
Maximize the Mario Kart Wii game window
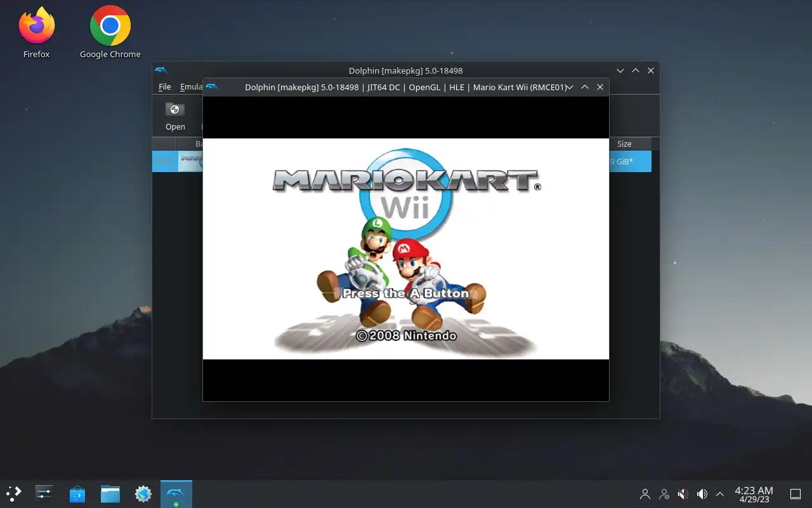[585, 87]
